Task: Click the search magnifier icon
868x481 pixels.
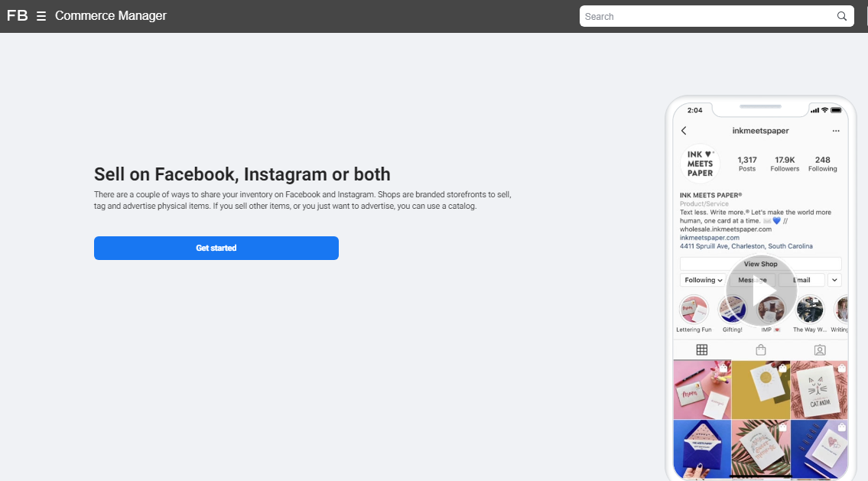Action: pos(842,16)
